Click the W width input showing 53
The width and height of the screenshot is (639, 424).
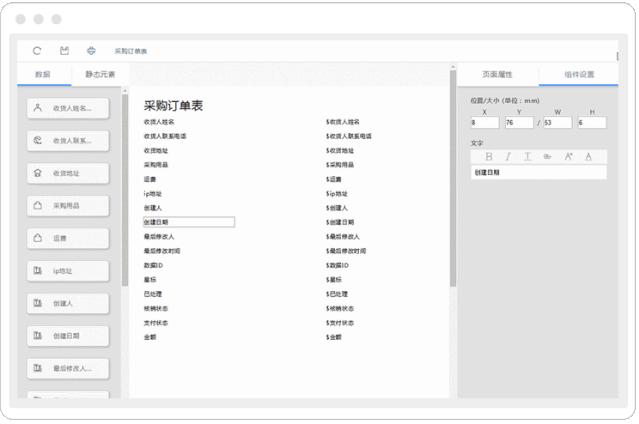pos(557,122)
